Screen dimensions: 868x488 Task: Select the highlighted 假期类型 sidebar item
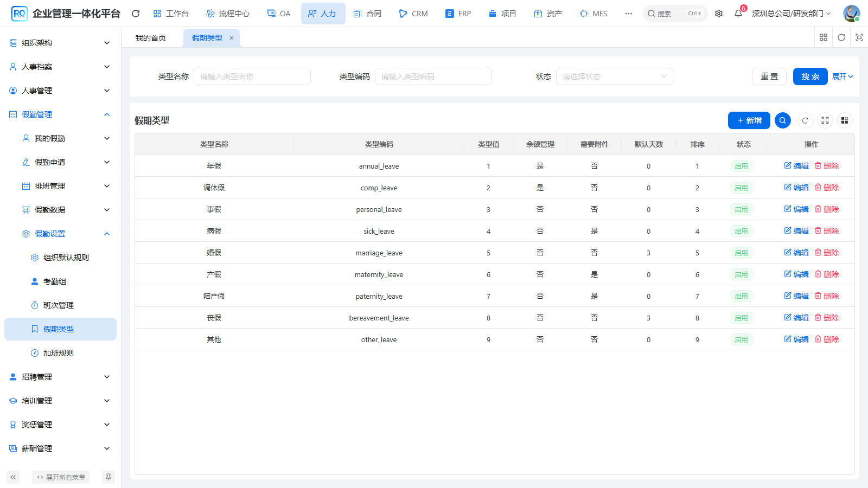pyautogui.click(x=60, y=329)
